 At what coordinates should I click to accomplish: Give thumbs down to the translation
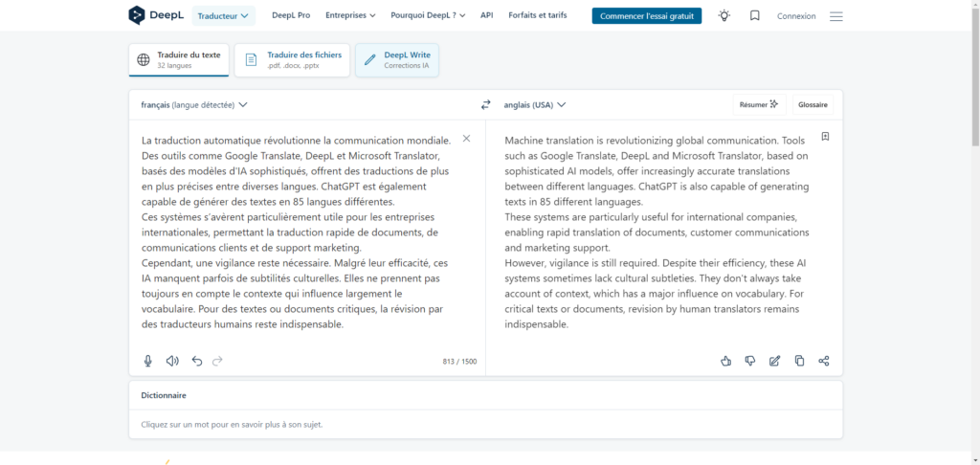(750, 361)
